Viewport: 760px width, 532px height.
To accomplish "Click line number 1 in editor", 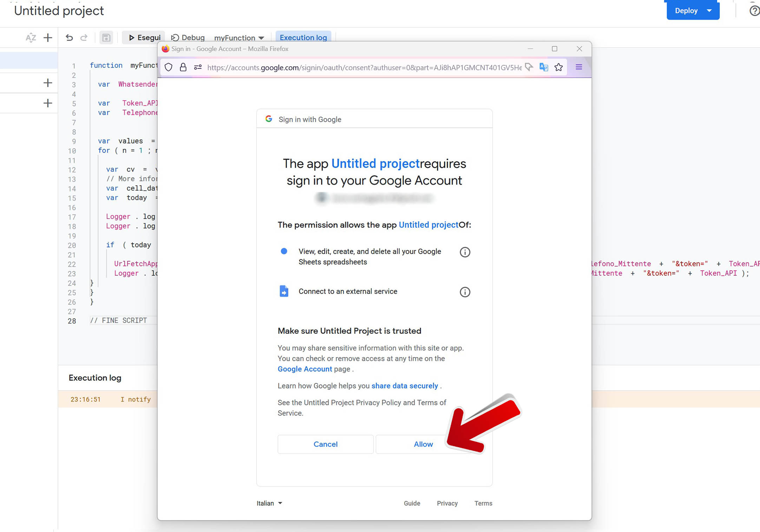I will [x=74, y=66].
